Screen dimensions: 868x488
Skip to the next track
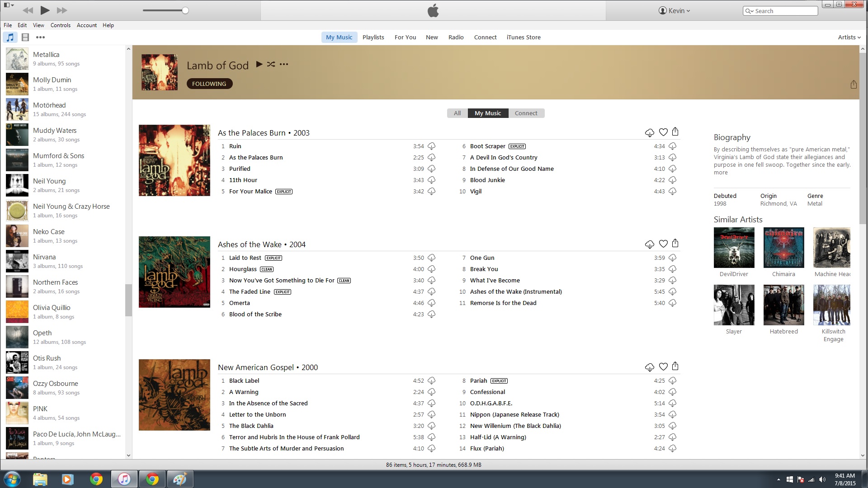click(x=62, y=10)
